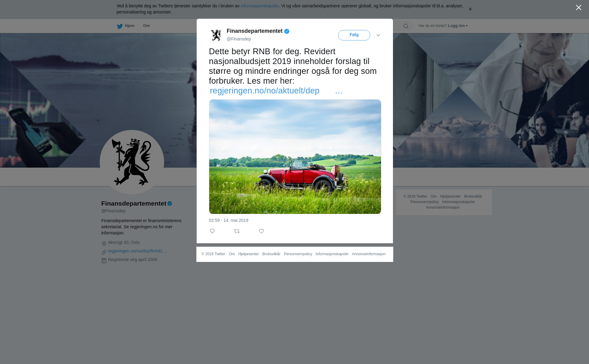Dismiss the cookie notice banner
The height and width of the screenshot is (364, 589).
[x=470, y=9]
